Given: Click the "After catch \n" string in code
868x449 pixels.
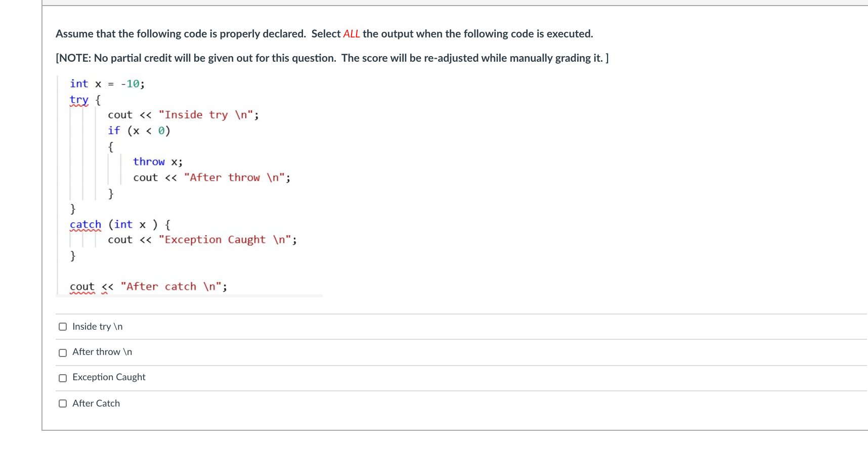Looking at the screenshot, I should point(171,287).
